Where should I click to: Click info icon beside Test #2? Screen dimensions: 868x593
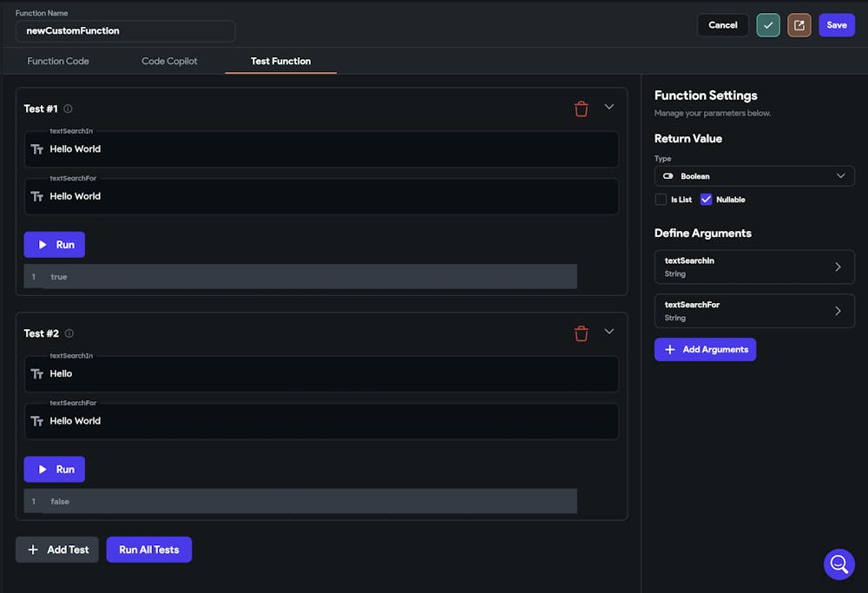(69, 333)
